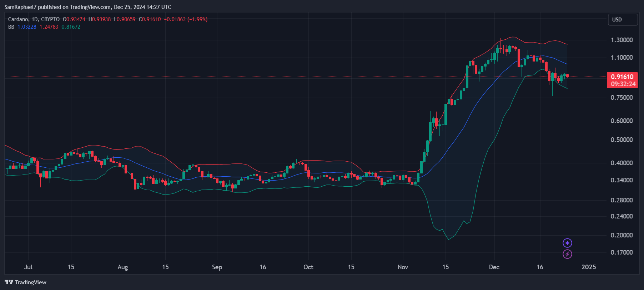Click the 0.24000 price axis label
Image resolution: width=644 pixels, height=290 pixels.
point(622,216)
